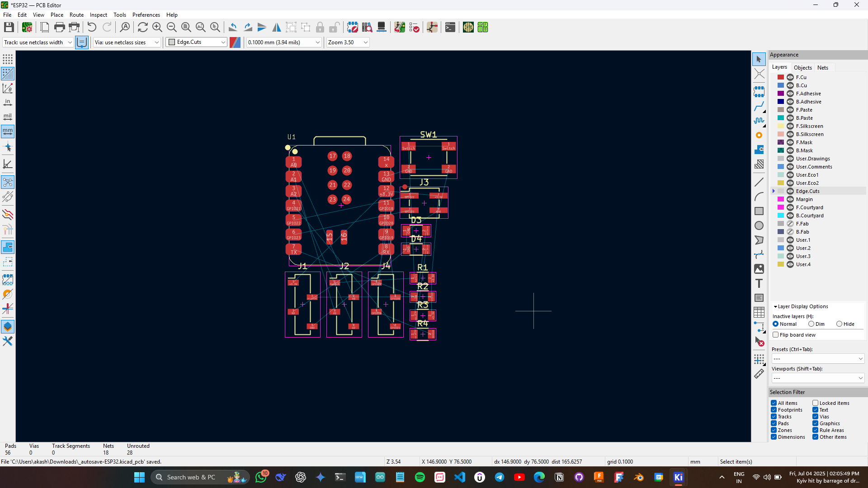The height and width of the screenshot is (488, 868).
Task: Open the Track width dropdown
Action: point(38,42)
